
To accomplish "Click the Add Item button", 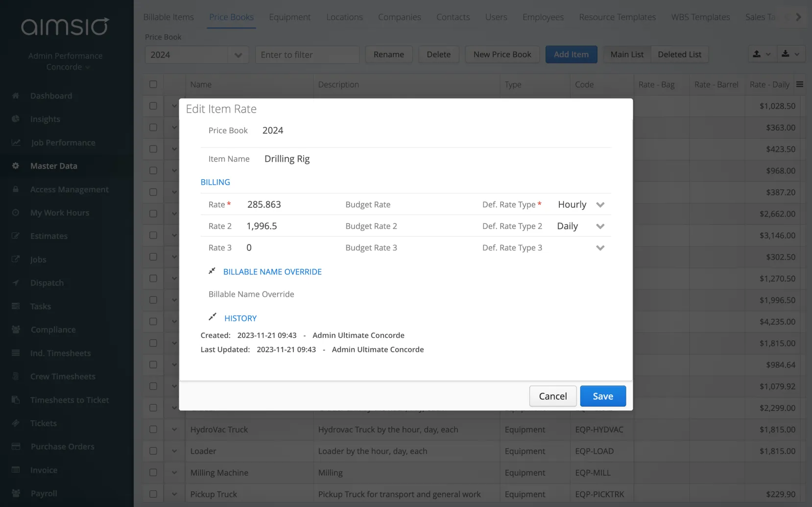I will [571, 54].
